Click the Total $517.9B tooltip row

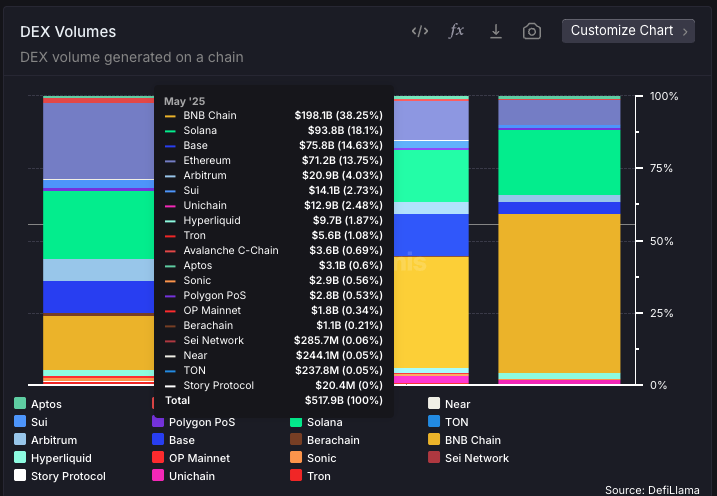pyautogui.click(x=273, y=400)
